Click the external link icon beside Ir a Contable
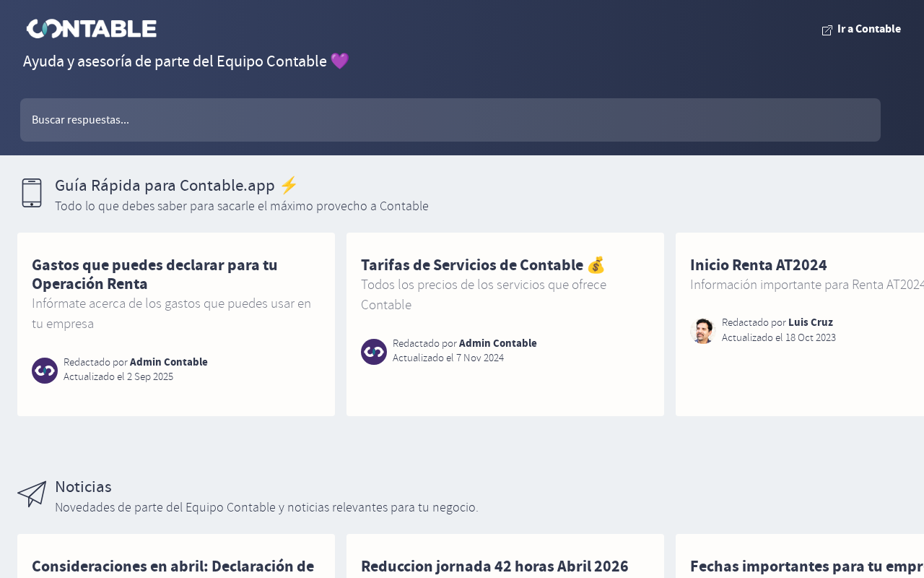 coord(827,30)
